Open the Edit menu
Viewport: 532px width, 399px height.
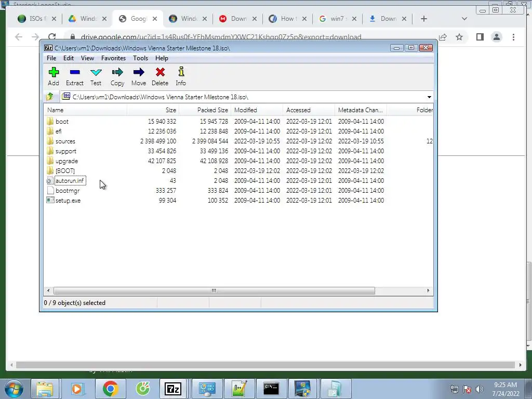point(68,58)
